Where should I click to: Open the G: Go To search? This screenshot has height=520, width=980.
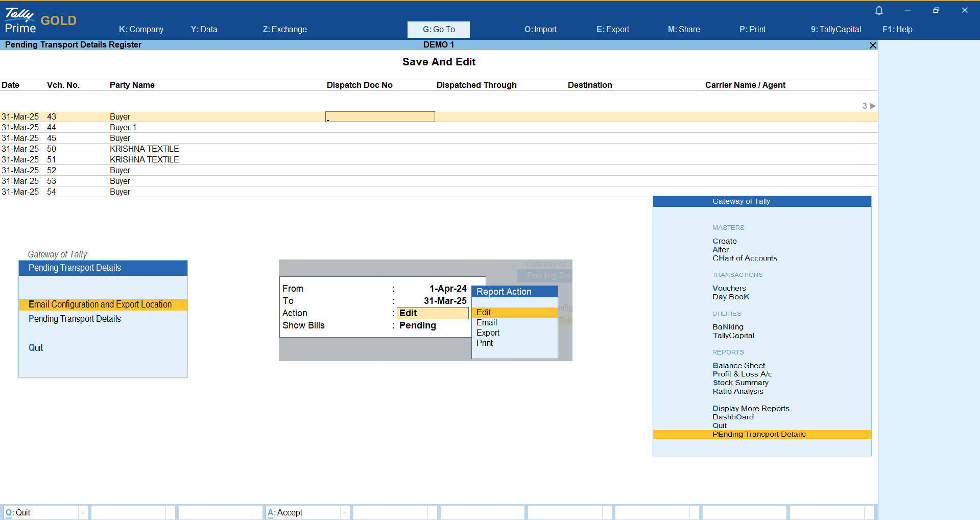click(x=438, y=30)
